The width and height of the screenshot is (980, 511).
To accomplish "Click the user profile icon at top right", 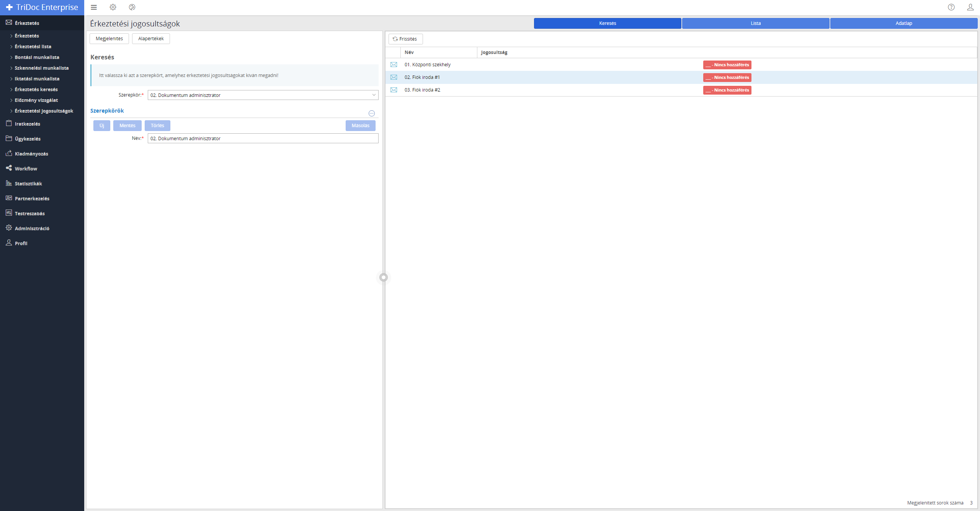I will coord(970,7).
